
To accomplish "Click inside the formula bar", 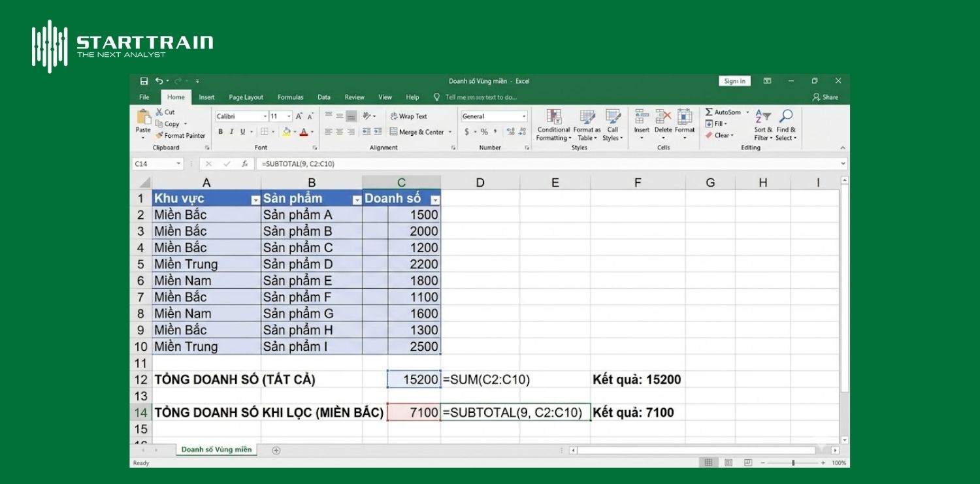I will pos(392,163).
